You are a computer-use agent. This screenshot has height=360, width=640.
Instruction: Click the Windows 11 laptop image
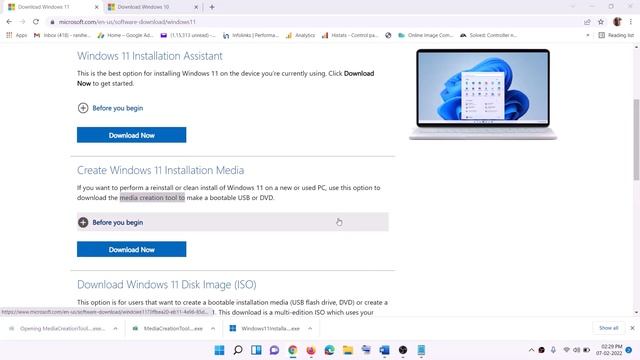[483, 94]
